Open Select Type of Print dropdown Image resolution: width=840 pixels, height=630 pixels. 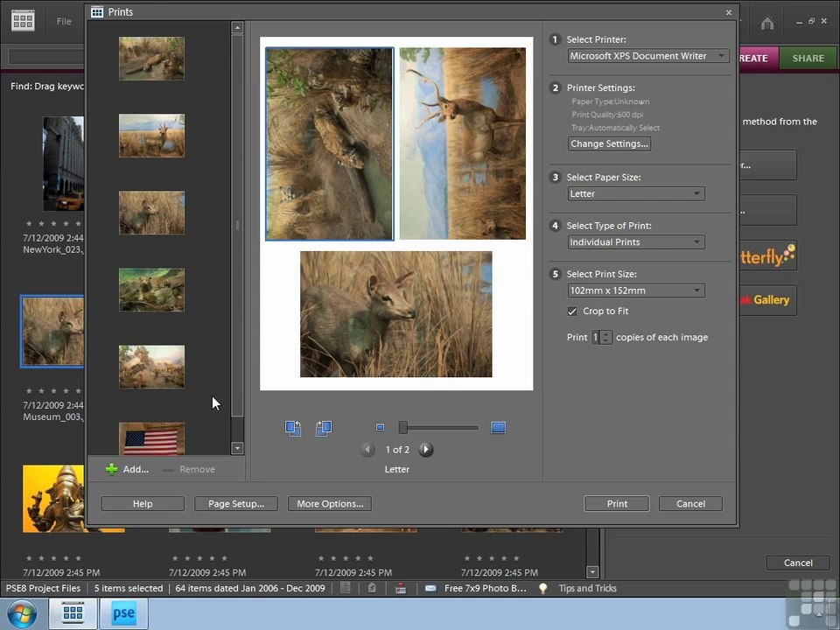(636, 242)
